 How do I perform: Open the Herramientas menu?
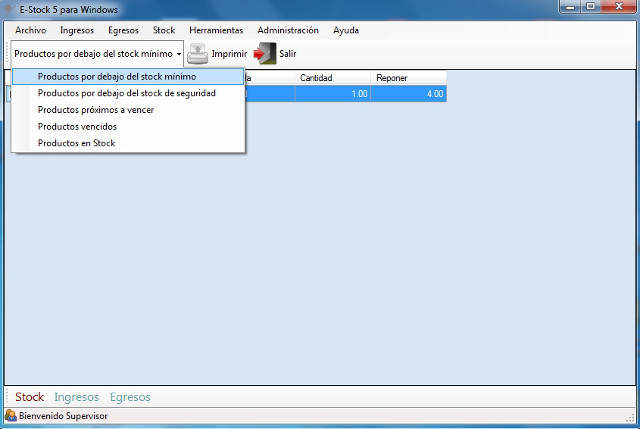click(216, 30)
